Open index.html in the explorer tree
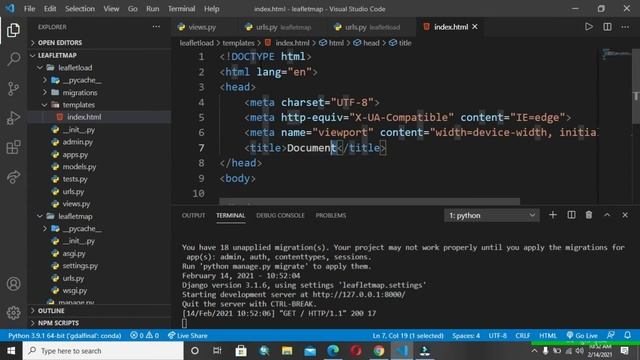The image size is (640, 360). pos(99,117)
